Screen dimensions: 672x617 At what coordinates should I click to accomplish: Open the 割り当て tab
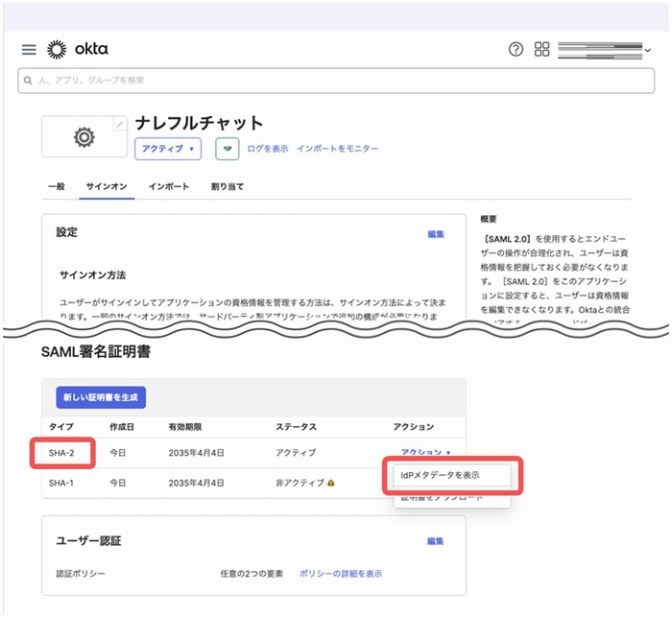(x=228, y=186)
